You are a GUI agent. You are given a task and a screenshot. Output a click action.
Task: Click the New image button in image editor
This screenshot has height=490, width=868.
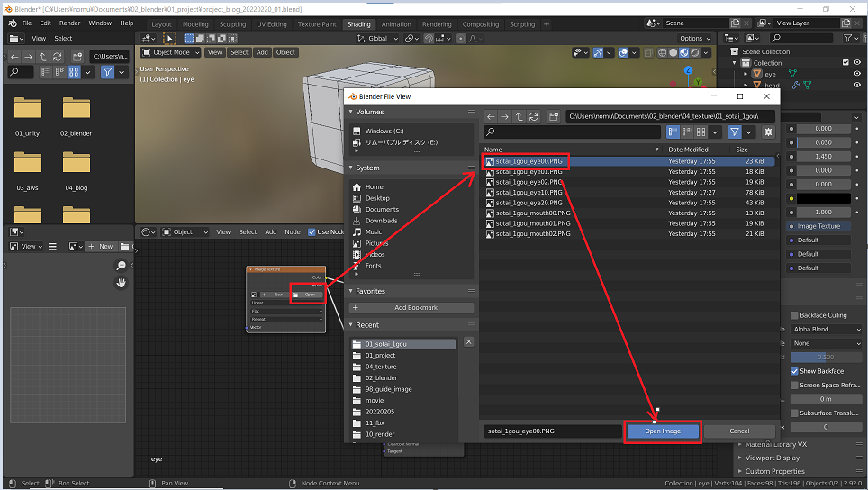[101, 247]
